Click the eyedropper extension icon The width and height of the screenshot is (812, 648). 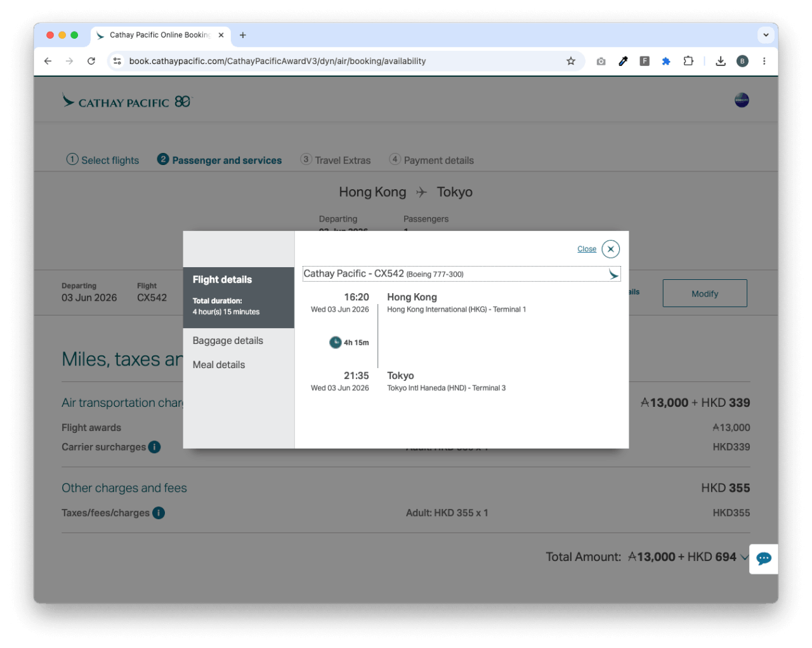[623, 61]
